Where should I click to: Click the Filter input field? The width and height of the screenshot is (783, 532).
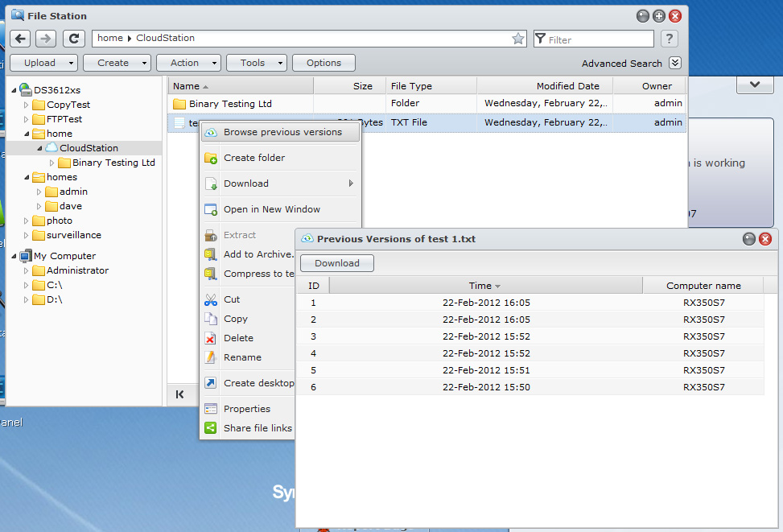coord(594,39)
